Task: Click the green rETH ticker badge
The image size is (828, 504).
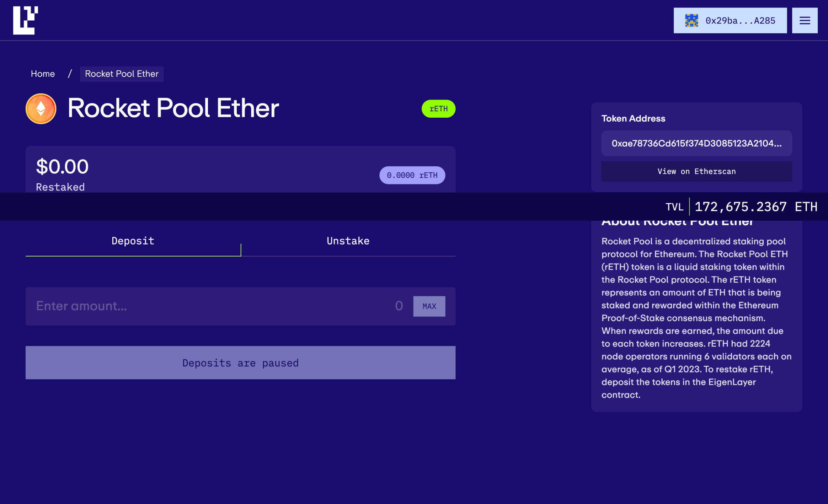Action: coord(438,109)
